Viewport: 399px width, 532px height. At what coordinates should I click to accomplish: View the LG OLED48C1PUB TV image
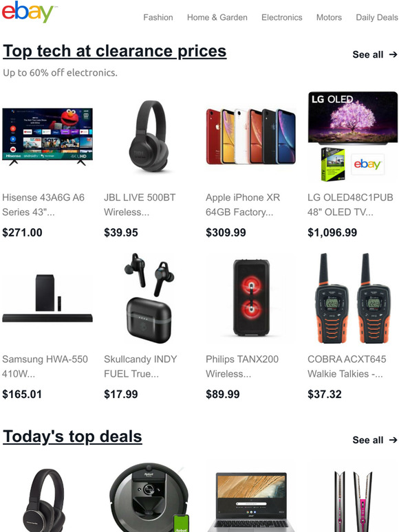(353, 136)
